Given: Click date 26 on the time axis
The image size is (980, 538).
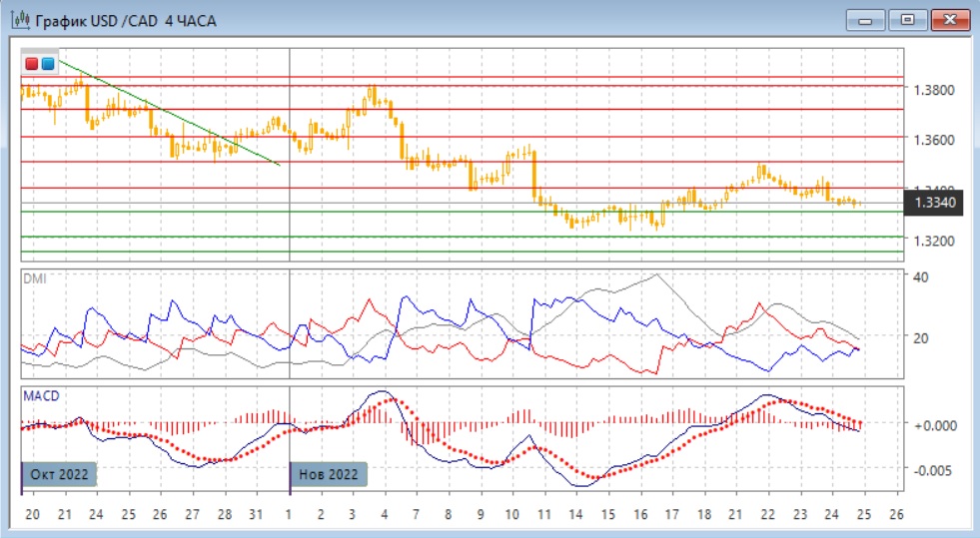Looking at the screenshot, I should 895,514.
